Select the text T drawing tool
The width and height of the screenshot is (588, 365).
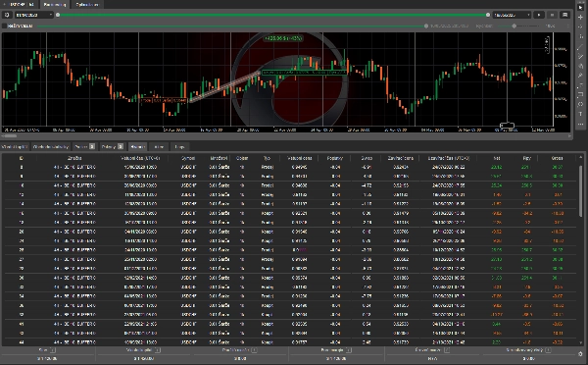(580, 114)
